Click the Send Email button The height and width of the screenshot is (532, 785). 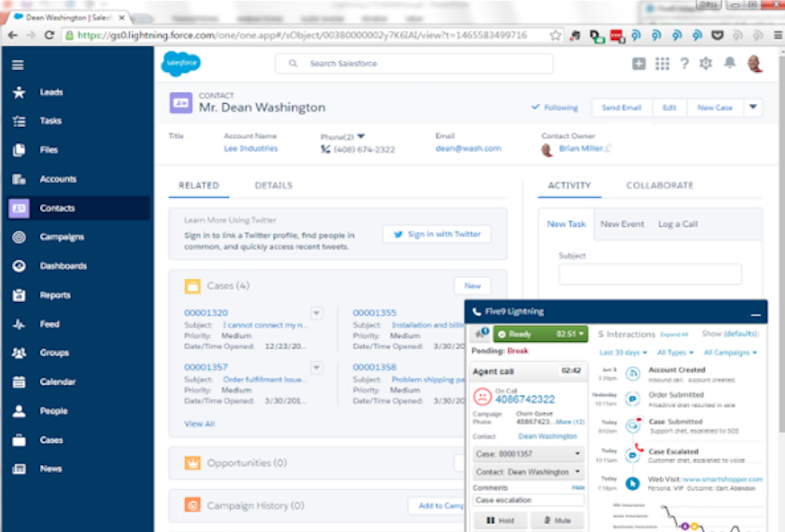[x=622, y=107]
